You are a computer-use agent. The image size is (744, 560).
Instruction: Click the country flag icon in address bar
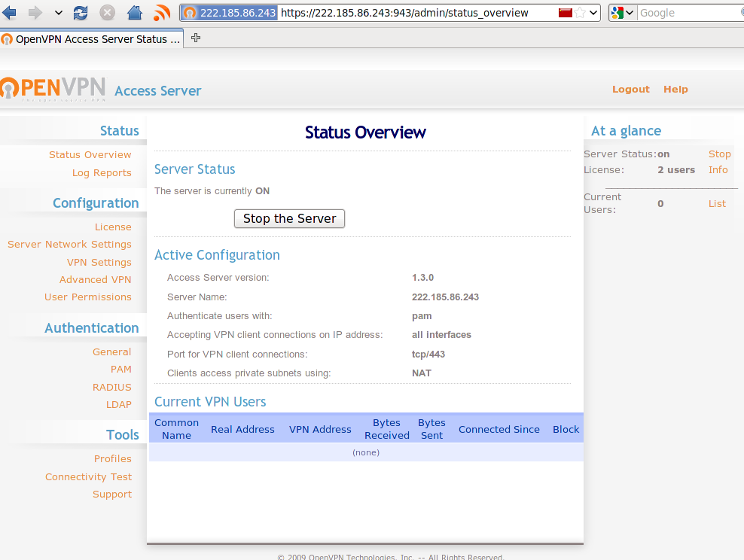click(x=565, y=13)
